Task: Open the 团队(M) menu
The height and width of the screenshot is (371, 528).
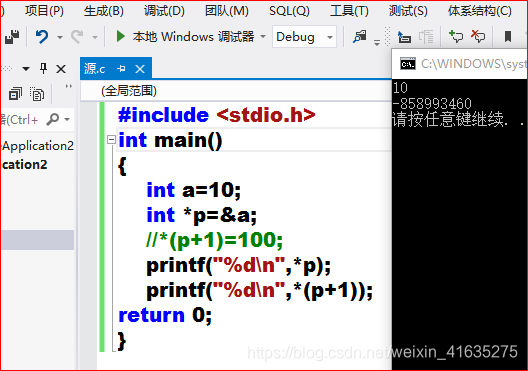Action: 227,11
